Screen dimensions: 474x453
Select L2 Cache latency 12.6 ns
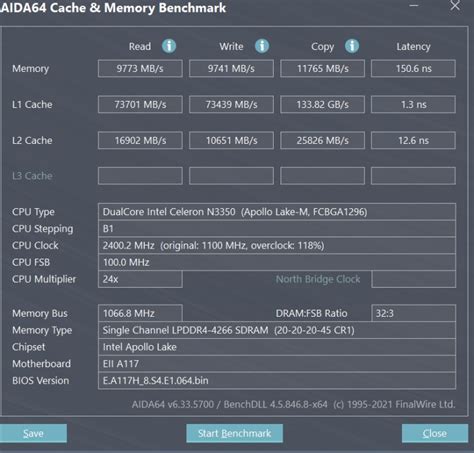[413, 140]
